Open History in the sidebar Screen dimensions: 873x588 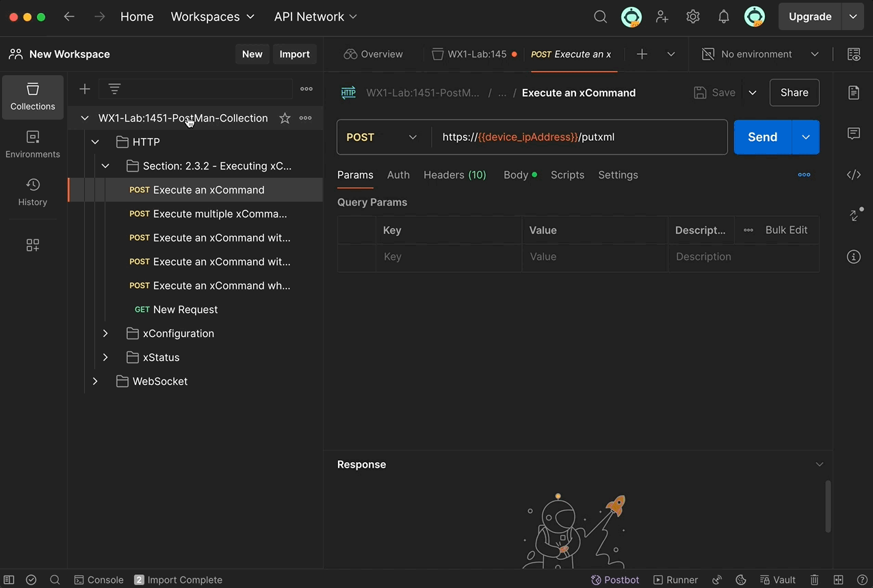pos(32,192)
